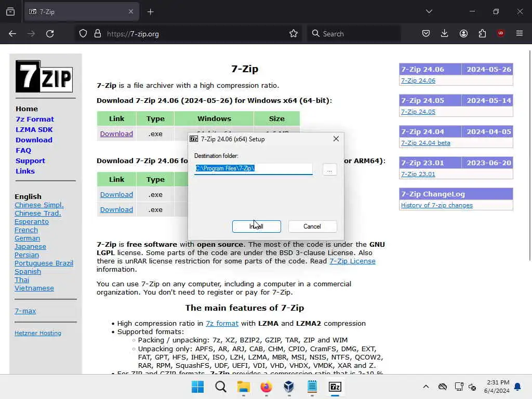
Task: Click the Destination folder path field
Action: pos(254,169)
